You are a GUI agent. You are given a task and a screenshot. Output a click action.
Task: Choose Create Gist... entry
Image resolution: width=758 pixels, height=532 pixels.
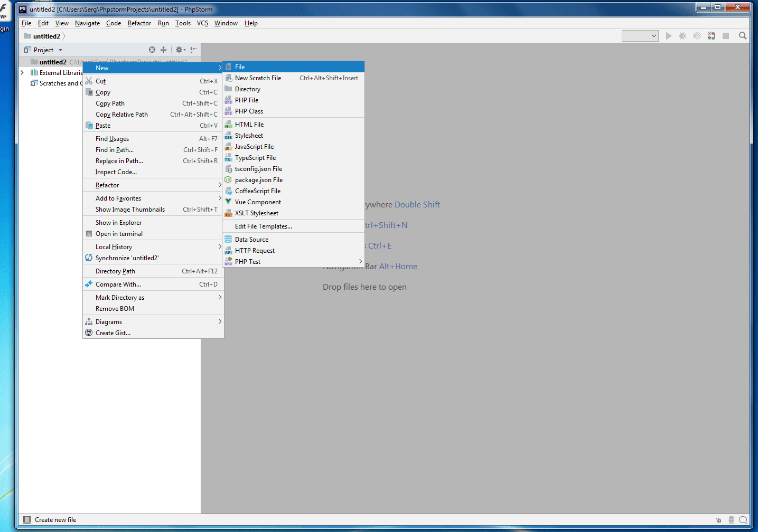click(153, 333)
